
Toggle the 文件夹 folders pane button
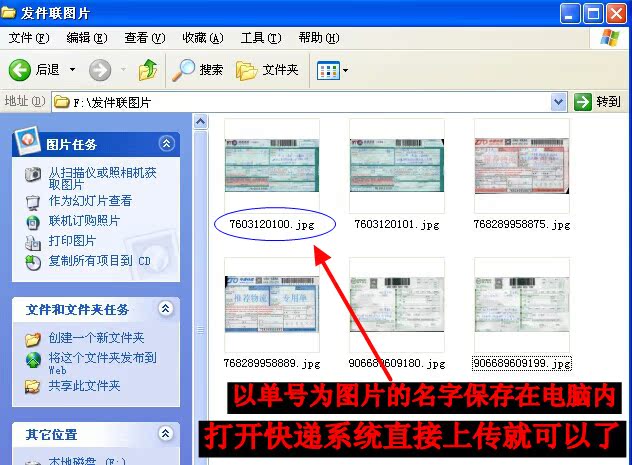267,70
